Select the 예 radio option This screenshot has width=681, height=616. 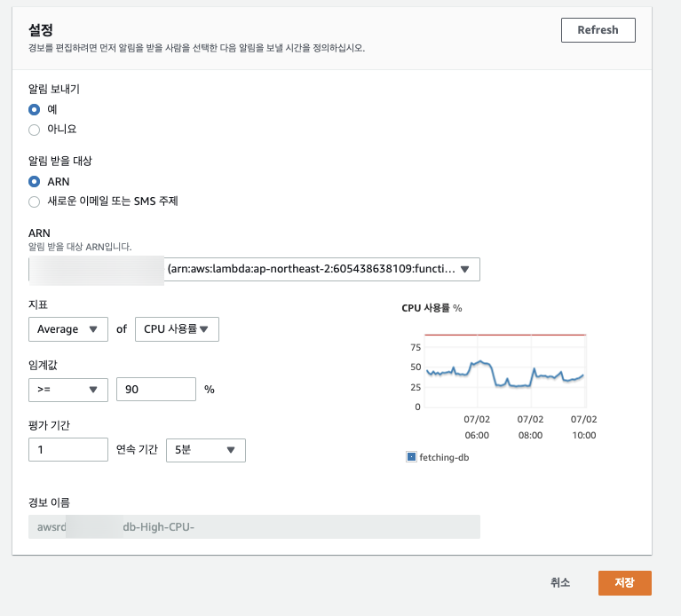point(35,109)
